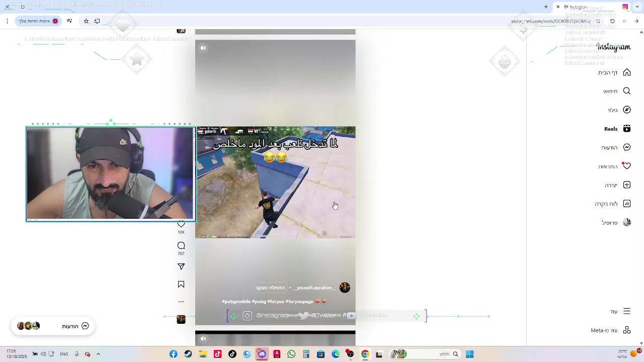The image size is (644, 362).
Task: Open the #foryoupage hashtag link
Action: (x=299, y=302)
